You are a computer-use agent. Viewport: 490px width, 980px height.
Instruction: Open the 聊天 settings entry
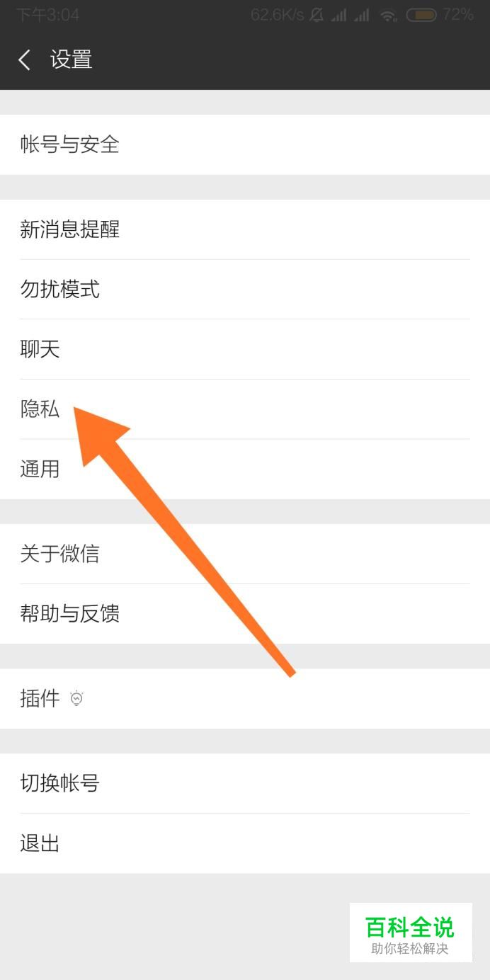(245, 349)
